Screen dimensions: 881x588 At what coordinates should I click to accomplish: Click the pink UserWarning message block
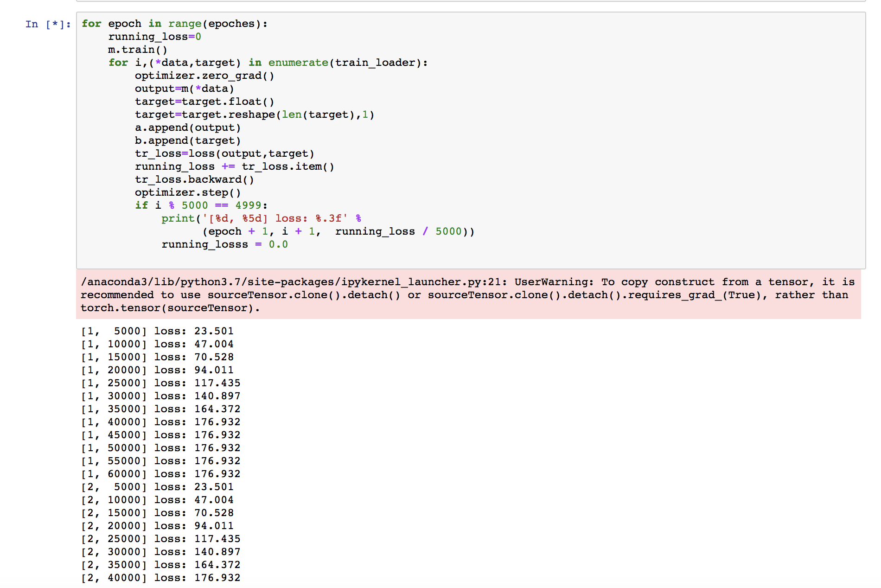tap(468, 294)
